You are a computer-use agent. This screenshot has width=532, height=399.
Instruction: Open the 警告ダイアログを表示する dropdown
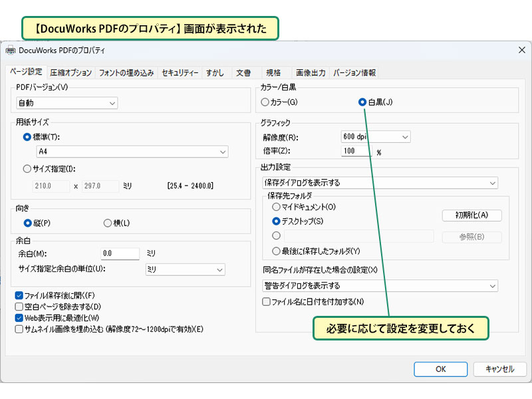click(x=380, y=286)
